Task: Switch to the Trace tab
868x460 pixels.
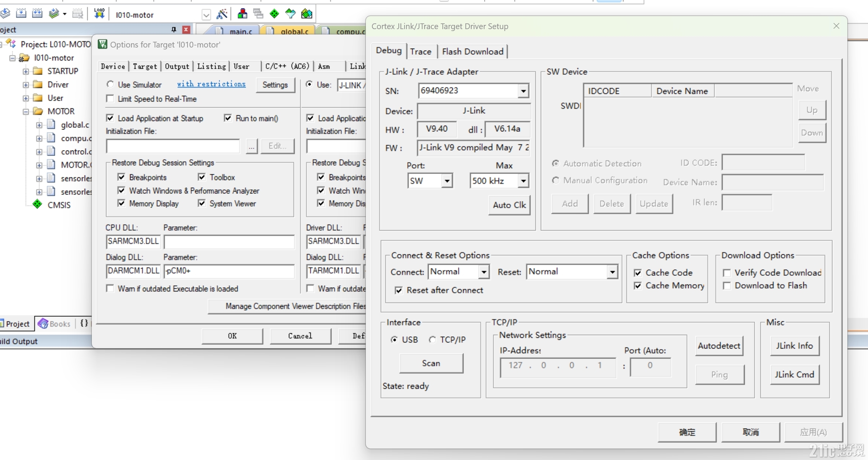Action: pos(421,51)
